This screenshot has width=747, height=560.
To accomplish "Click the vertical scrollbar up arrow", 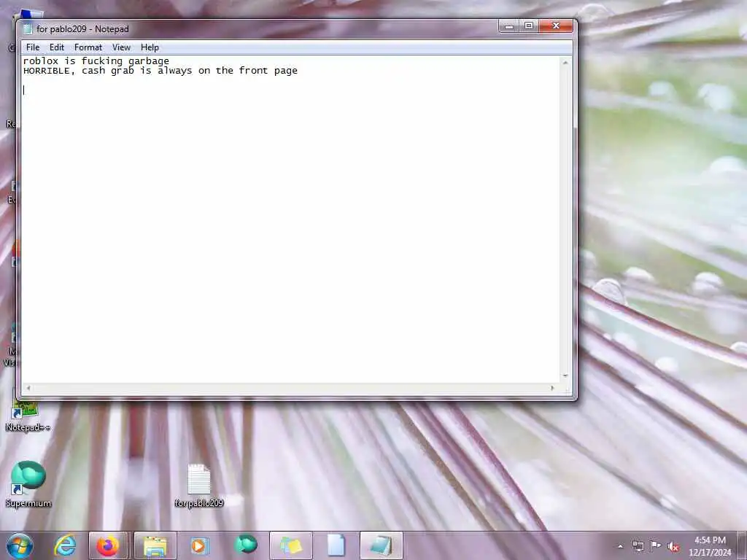I will [565, 63].
